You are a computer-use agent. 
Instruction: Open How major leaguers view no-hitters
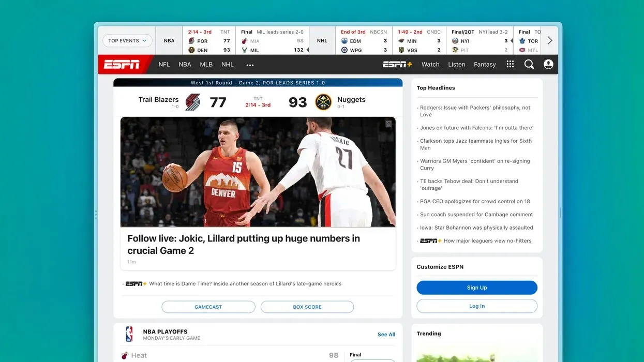(487, 241)
